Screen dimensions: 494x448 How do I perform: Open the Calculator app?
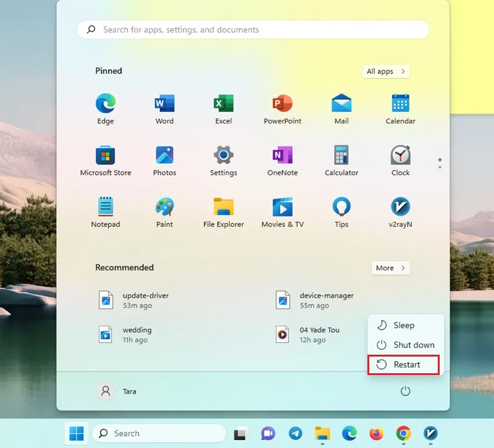point(341,161)
